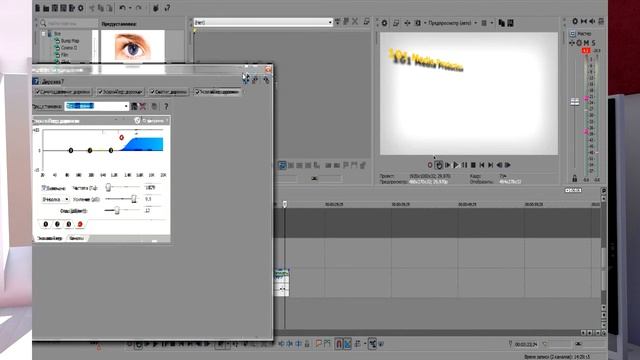Image resolution: width=640 pixels, height=360 pixels.
Task: Select EQ band point 1 on the graph
Action: point(71,151)
